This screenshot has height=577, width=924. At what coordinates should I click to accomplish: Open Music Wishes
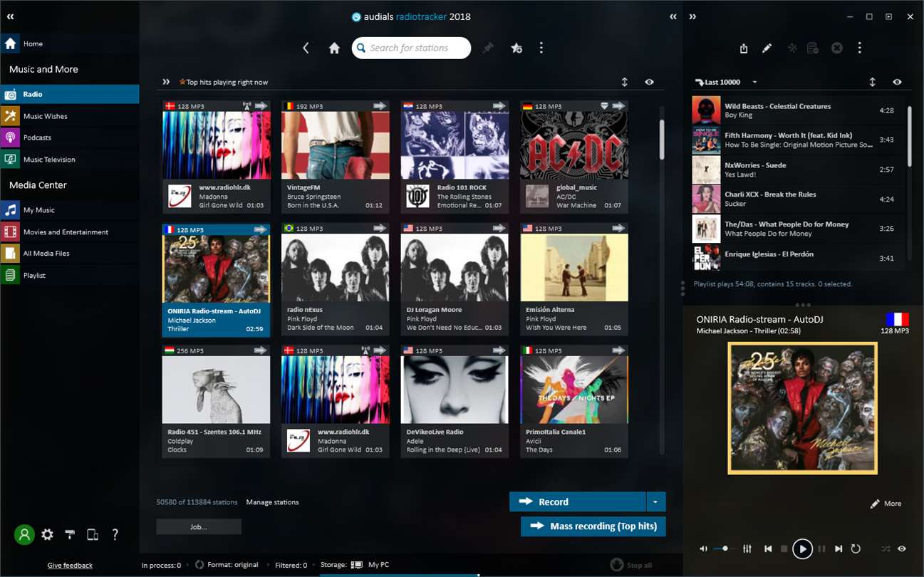click(69, 116)
